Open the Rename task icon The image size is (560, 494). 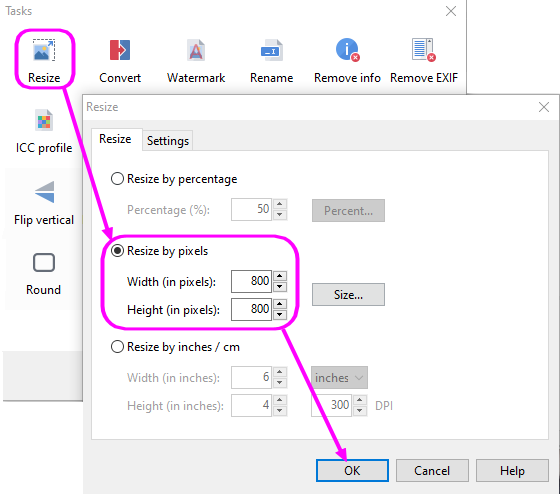pyautogui.click(x=271, y=50)
